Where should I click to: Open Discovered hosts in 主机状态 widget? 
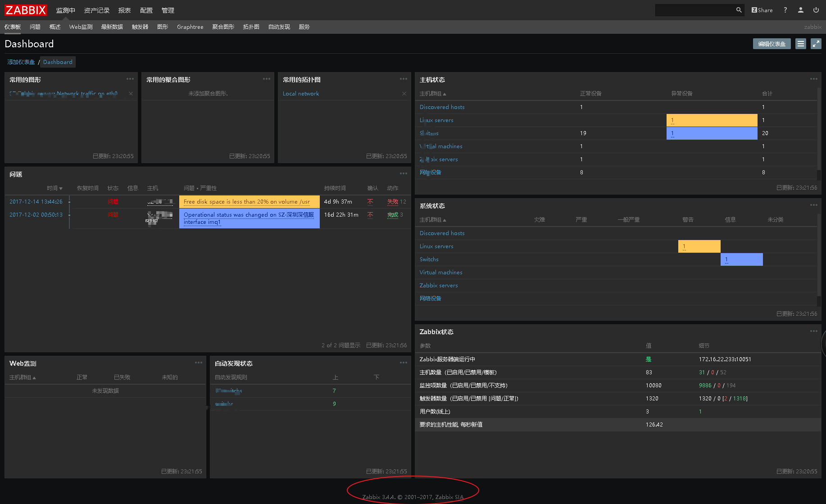pyautogui.click(x=442, y=107)
